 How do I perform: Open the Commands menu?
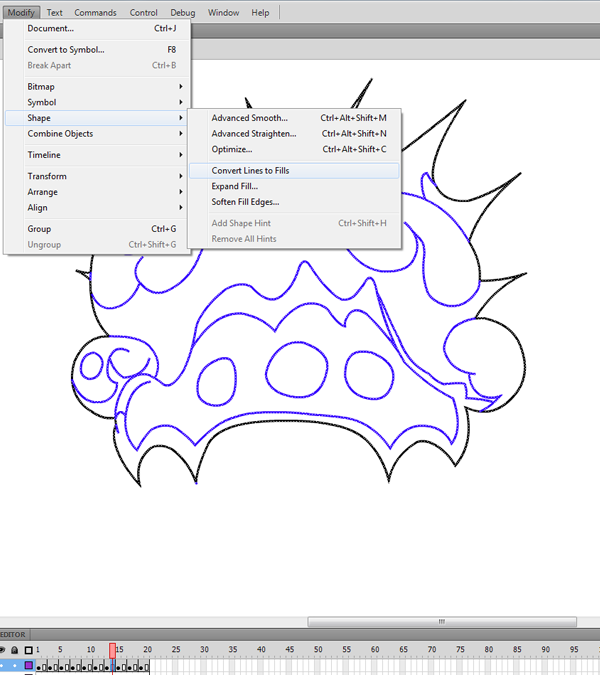(95, 12)
